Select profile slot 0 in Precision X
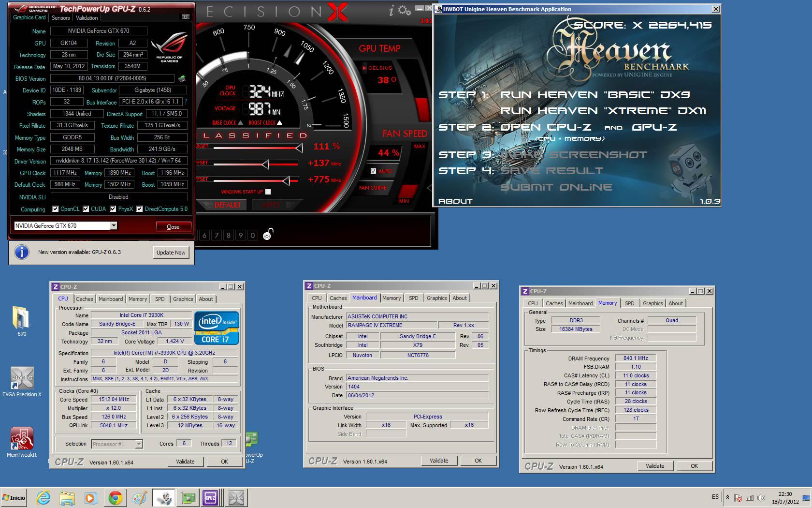812x508 pixels. (x=253, y=236)
